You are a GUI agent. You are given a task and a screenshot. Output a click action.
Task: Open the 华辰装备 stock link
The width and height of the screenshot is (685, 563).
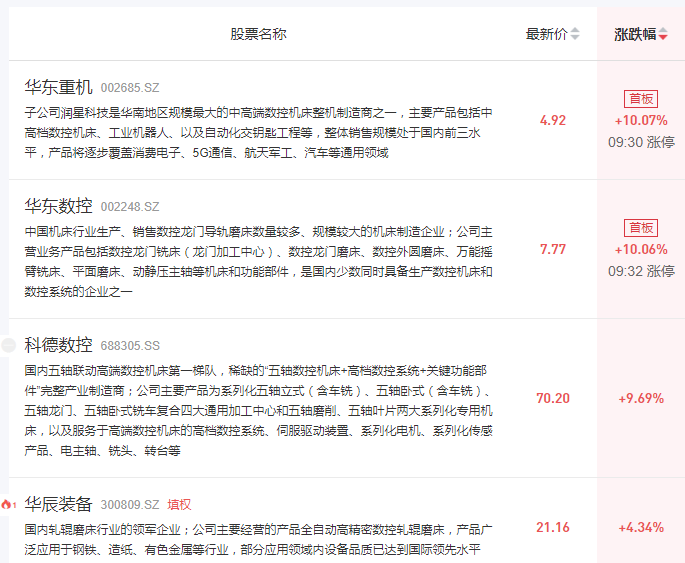click(x=58, y=504)
